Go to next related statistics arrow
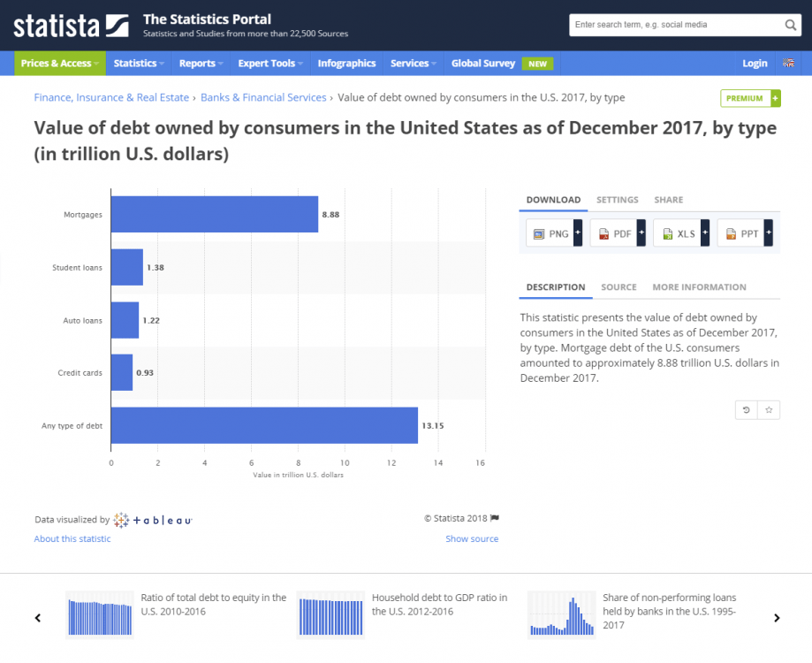Image resolution: width=812 pixels, height=663 pixels. 777,618
